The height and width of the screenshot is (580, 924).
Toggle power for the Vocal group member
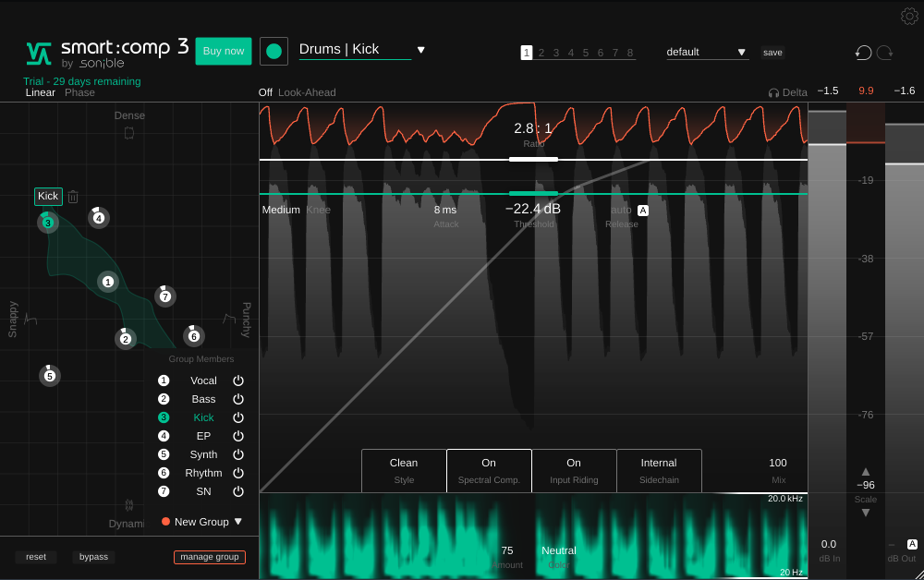237,381
